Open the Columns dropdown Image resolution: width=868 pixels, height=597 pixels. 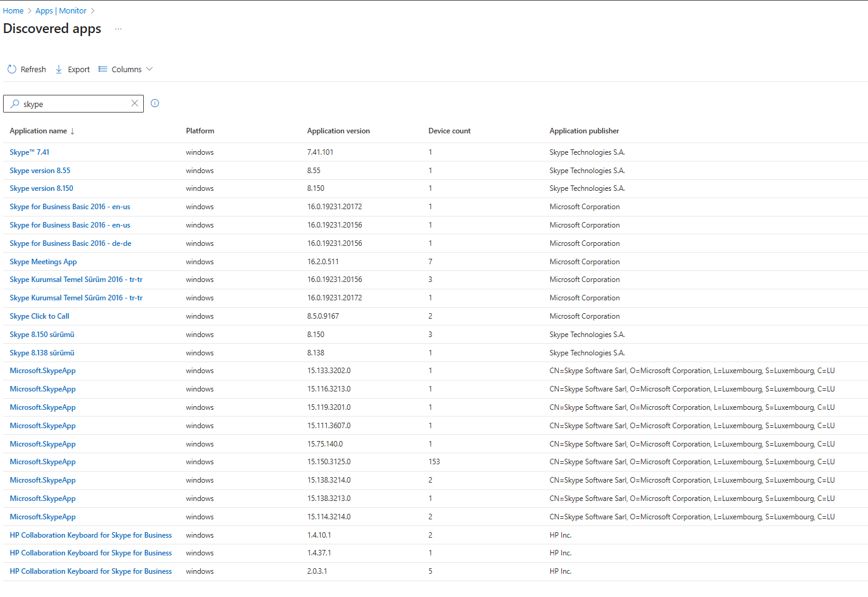click(126, 70)
